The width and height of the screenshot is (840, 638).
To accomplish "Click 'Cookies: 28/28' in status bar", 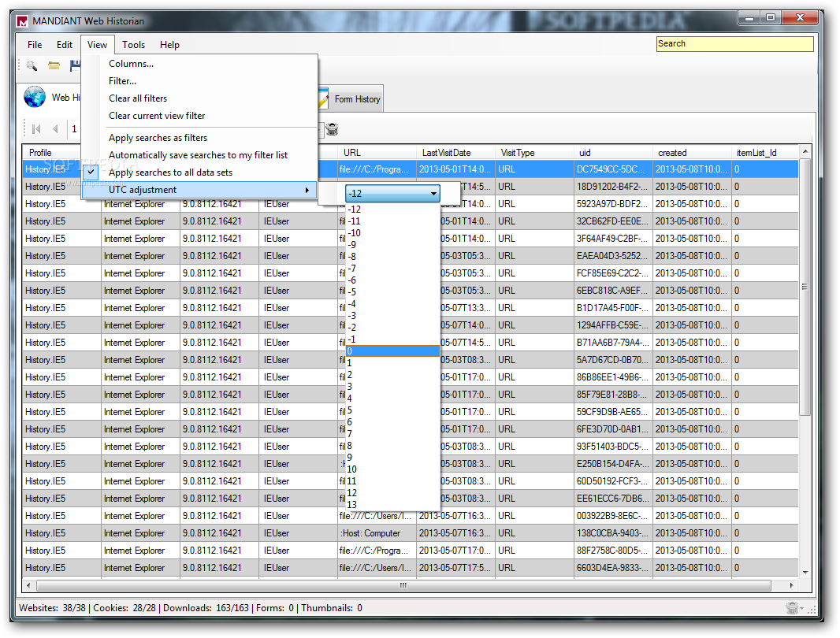I will point(125,608).
